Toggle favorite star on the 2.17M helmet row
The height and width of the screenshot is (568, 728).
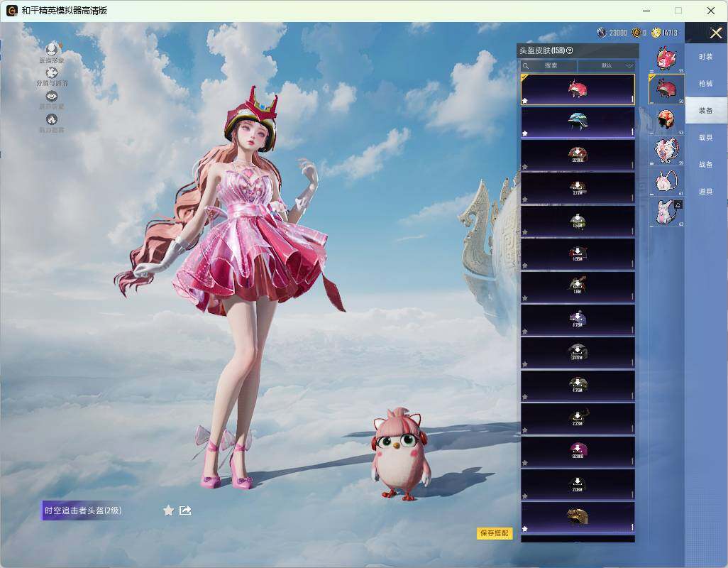click(524, 200)
